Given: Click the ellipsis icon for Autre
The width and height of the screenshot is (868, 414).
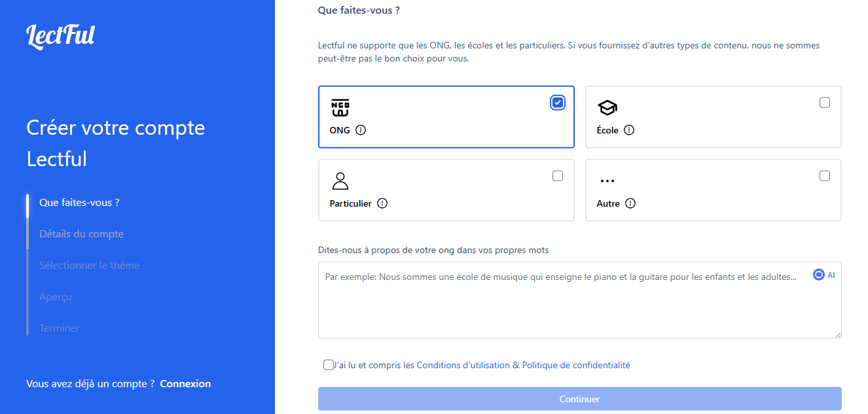Looking at the screenshot, I should coord(607,180).
